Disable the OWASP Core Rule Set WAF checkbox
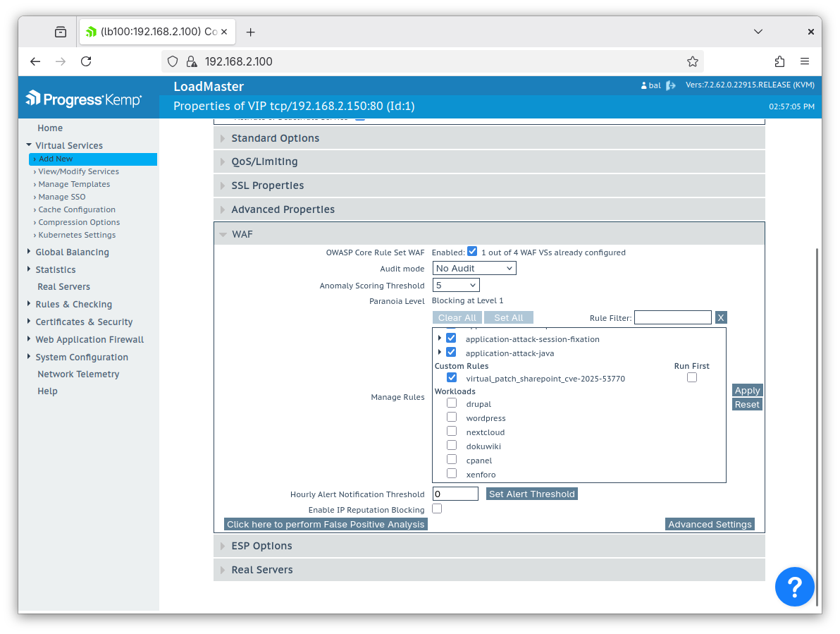 coord(472,251)
